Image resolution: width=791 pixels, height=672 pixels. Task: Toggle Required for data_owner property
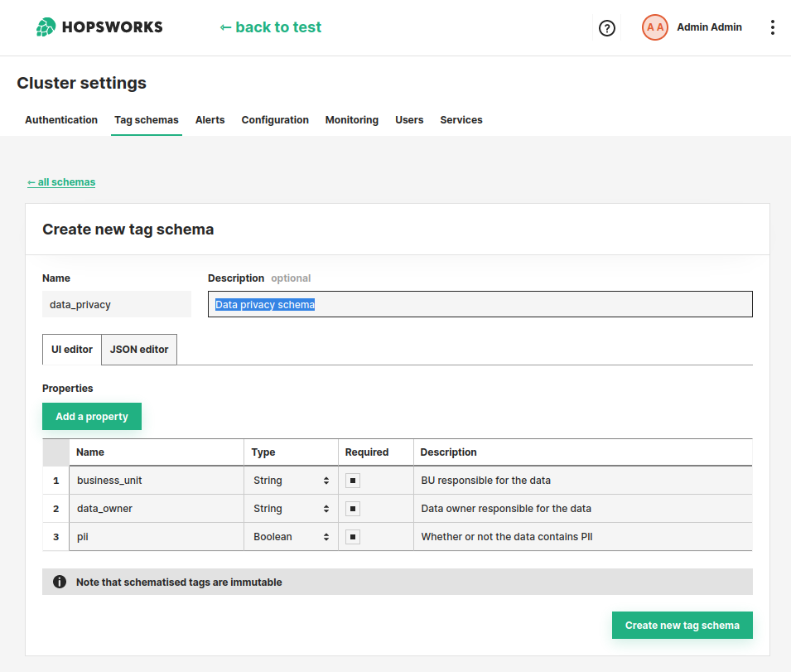pyautogui.click(x=353, y=508)
